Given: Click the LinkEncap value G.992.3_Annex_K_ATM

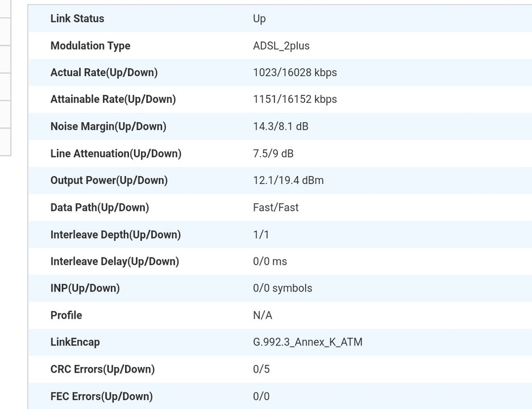Looking at the screenshot, I should [x=307, y=343].
